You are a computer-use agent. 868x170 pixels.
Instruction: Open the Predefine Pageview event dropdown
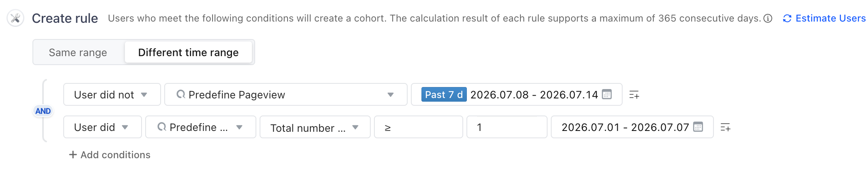[x=286, y=94]
